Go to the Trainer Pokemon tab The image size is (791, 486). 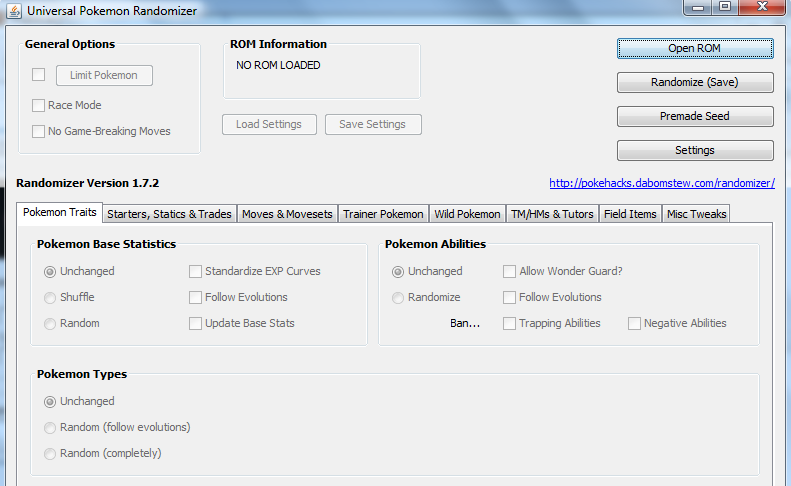pos(383,214)
